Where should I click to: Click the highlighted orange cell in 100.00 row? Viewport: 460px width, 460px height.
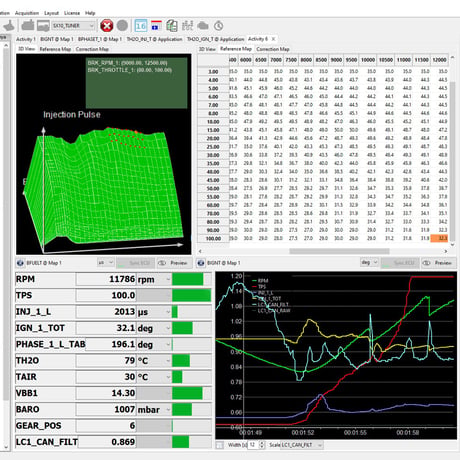439,238
